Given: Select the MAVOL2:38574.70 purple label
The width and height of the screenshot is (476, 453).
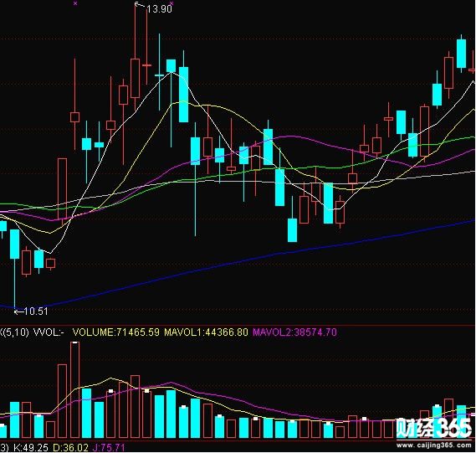Looking at the screenshot, I should pos(294,332).
